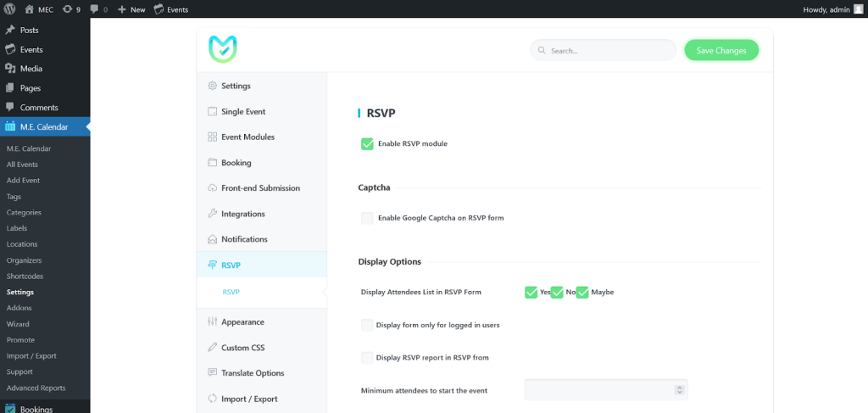Open the comments bubble icon in admin bar
Image resolution: width=868 pixels, height=413 pixels.
(x=94, y=8)
